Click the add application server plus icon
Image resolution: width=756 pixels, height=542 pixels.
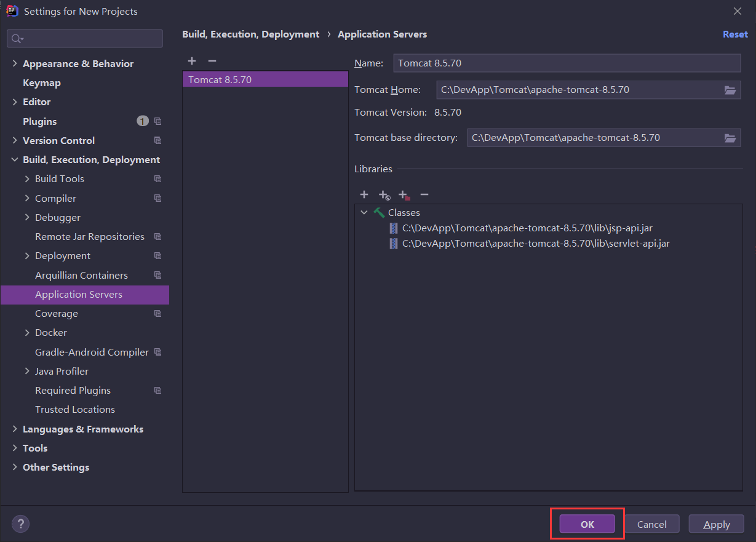tap(192, 61)
